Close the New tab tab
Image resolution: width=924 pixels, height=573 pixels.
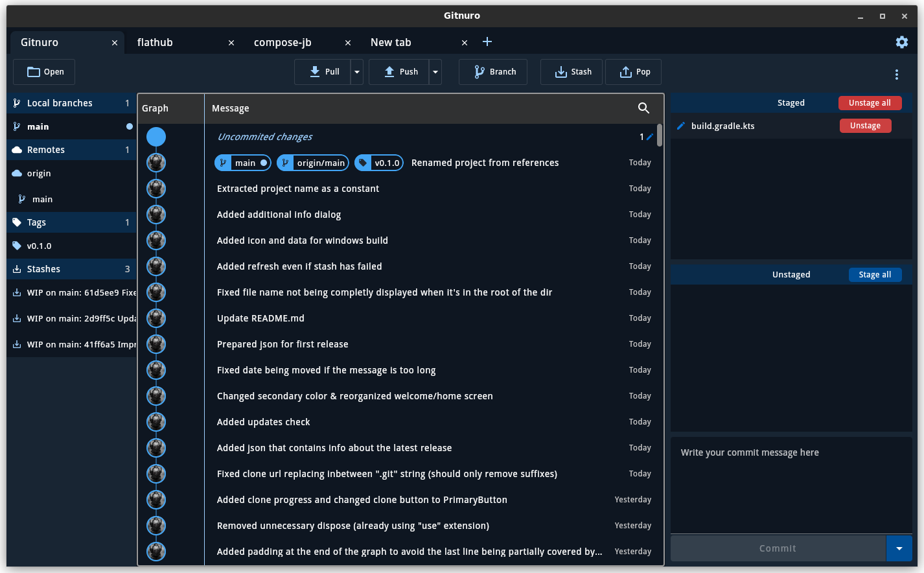465,43
